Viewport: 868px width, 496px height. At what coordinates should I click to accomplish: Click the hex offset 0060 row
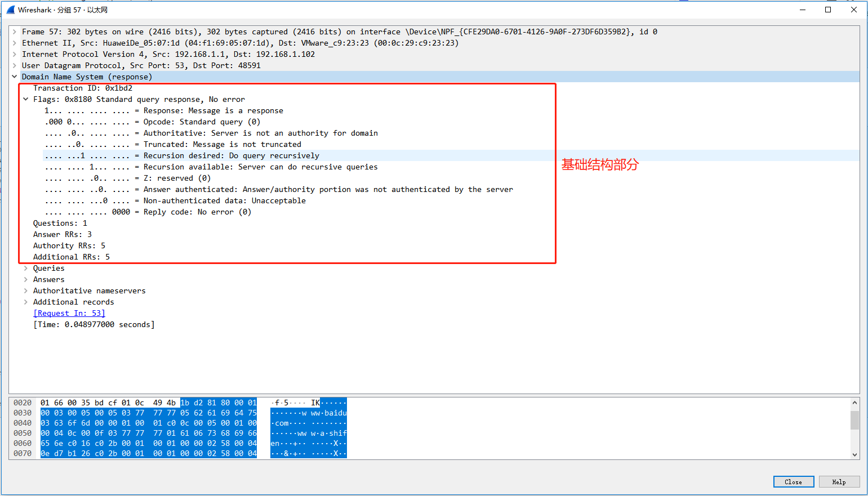coord(23,444)
